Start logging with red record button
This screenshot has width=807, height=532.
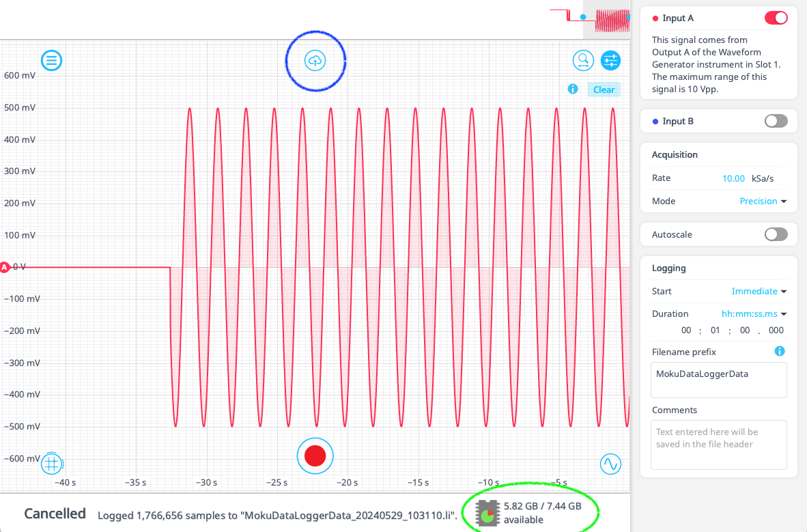click(315, 456)
